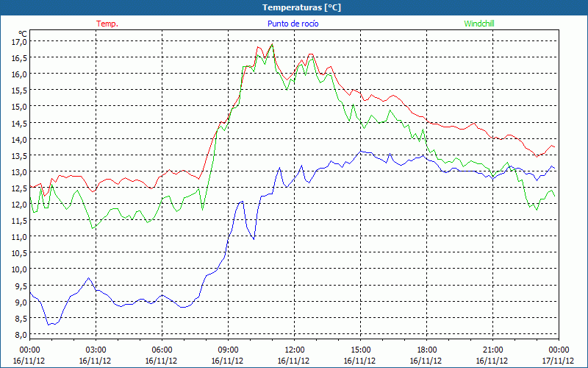Click the 15,0 value on the temperature axis
Screen dimensions: 588x368
pos(19,107)
